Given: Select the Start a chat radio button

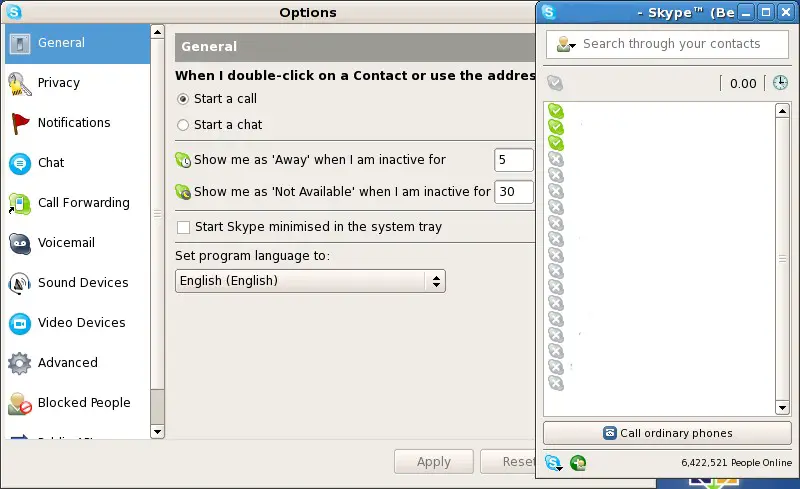Looking at the screenshot, I should (x=183, y=125).
